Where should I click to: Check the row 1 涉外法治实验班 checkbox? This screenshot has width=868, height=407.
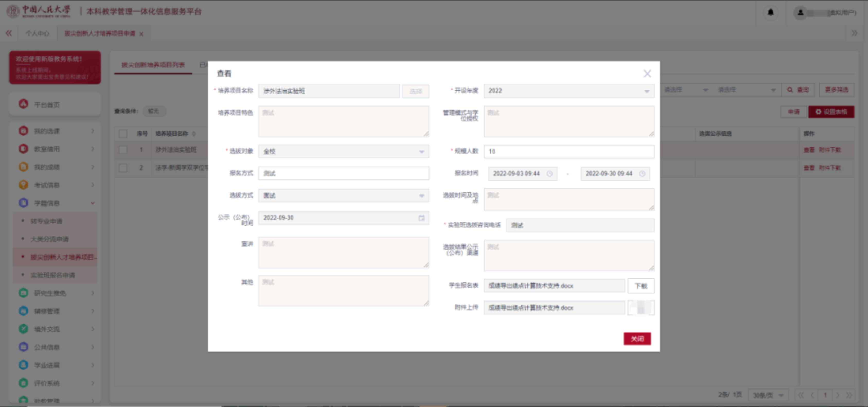pyautogui.click(x=123, y=150)
